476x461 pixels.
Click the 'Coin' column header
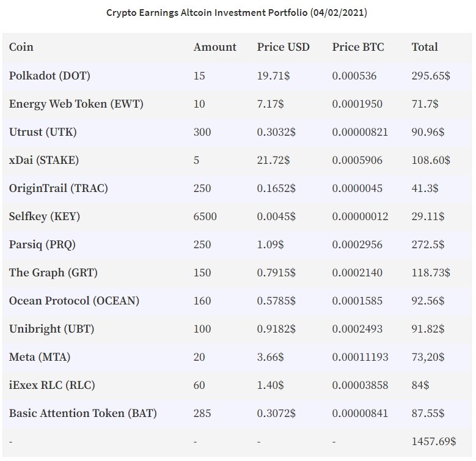(x=21, y=46)
